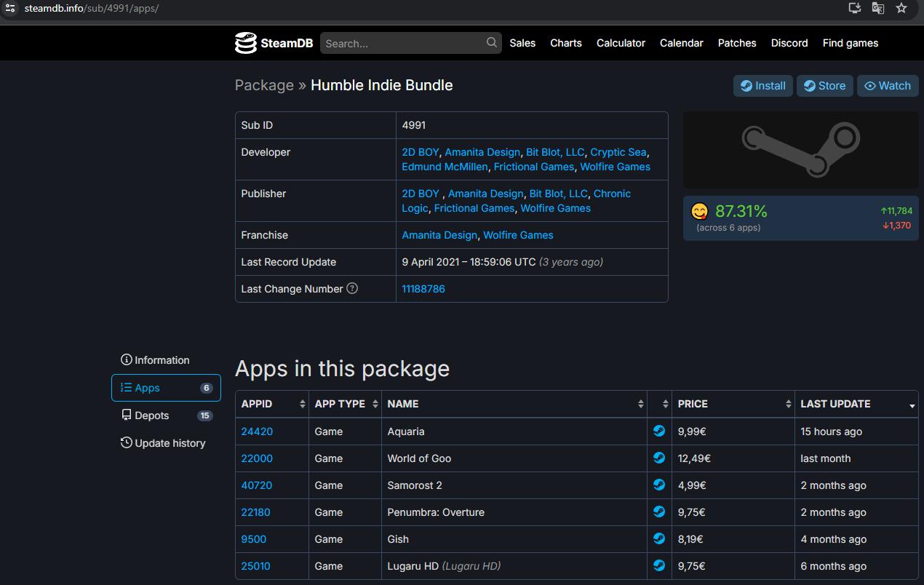Sort the table by APP TYPE column
The image size is (924, 585).
345,404
